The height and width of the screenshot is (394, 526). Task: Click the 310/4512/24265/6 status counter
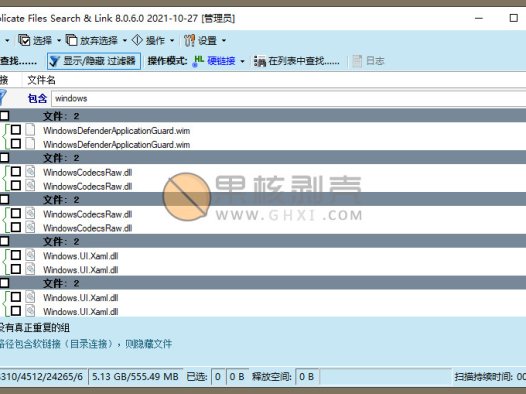[42, 377]
